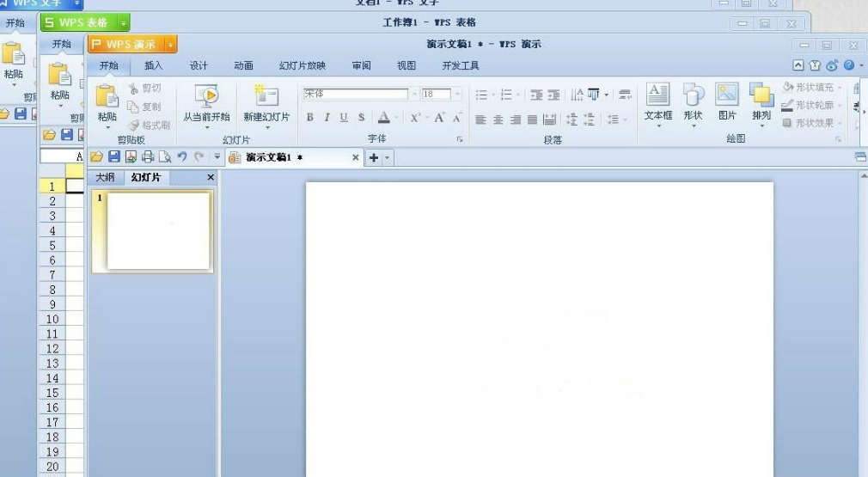This screenshot has width=868, height=477.
Task: Toggle text Shadow (S) formatting
Action: [x=361, y=117]
